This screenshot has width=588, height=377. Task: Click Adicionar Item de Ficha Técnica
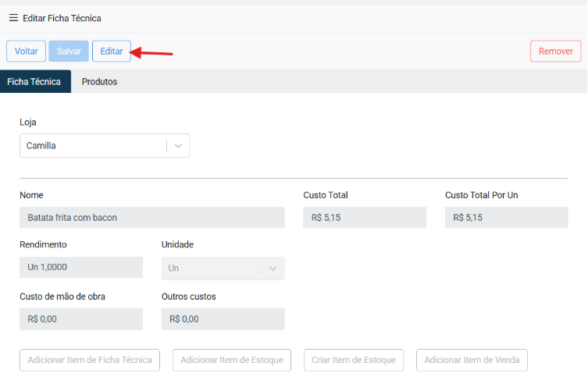pos(90,360)
